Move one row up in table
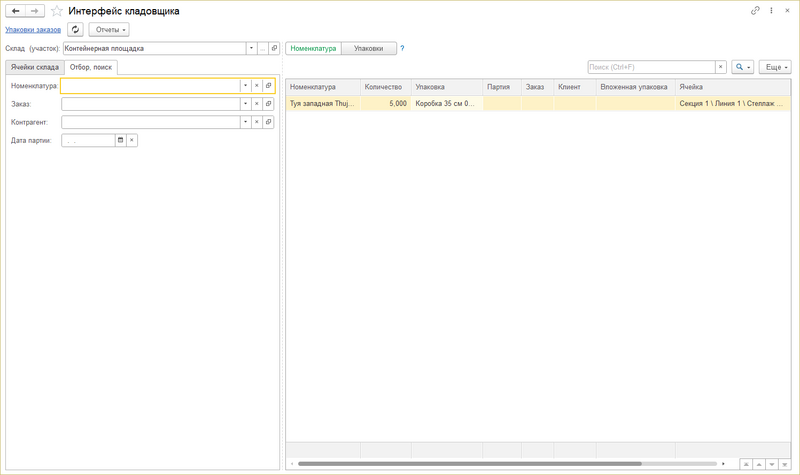The image size is (800, 475). (759, 464)
